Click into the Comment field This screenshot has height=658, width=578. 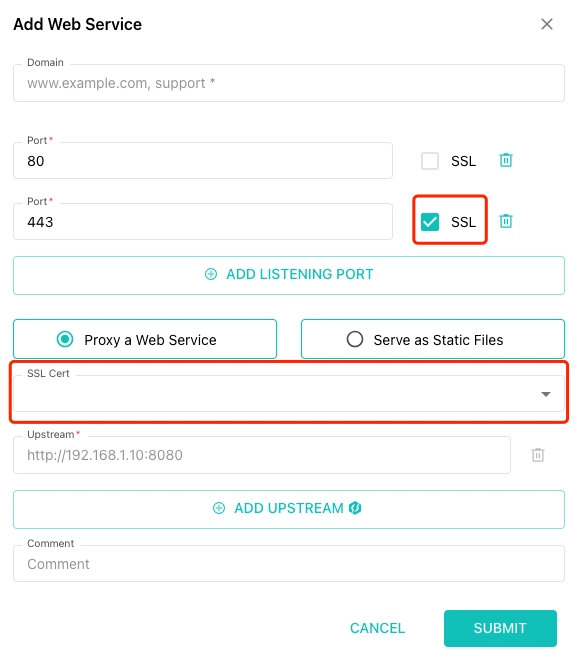pyautogui.click(x=289, y=564)
